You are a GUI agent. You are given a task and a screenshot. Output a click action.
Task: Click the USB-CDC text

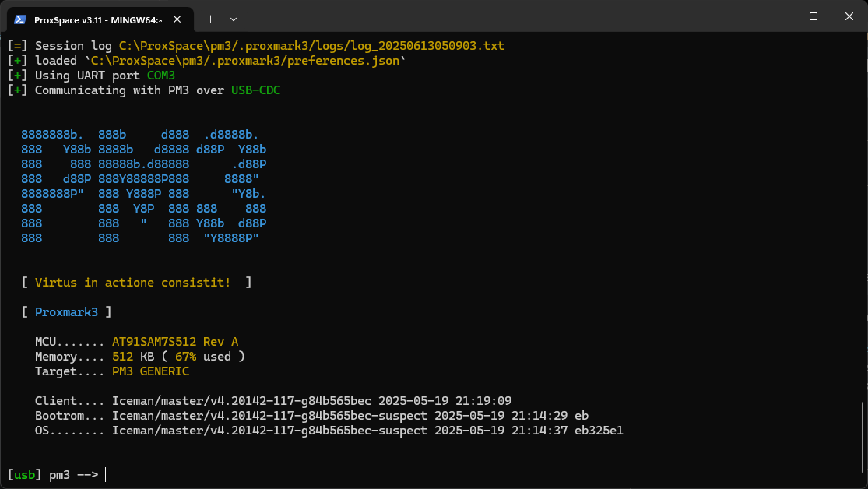(256, 90)
